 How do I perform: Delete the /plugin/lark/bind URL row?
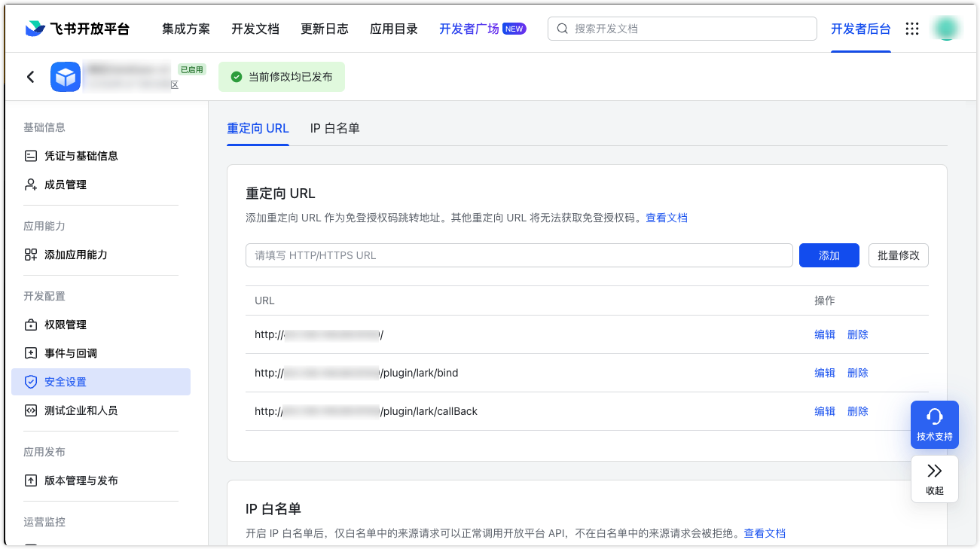tap(858, 373)
